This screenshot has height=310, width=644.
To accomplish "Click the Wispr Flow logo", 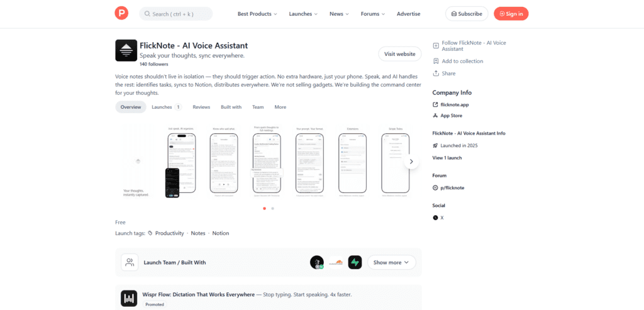I will coord(129,299).
